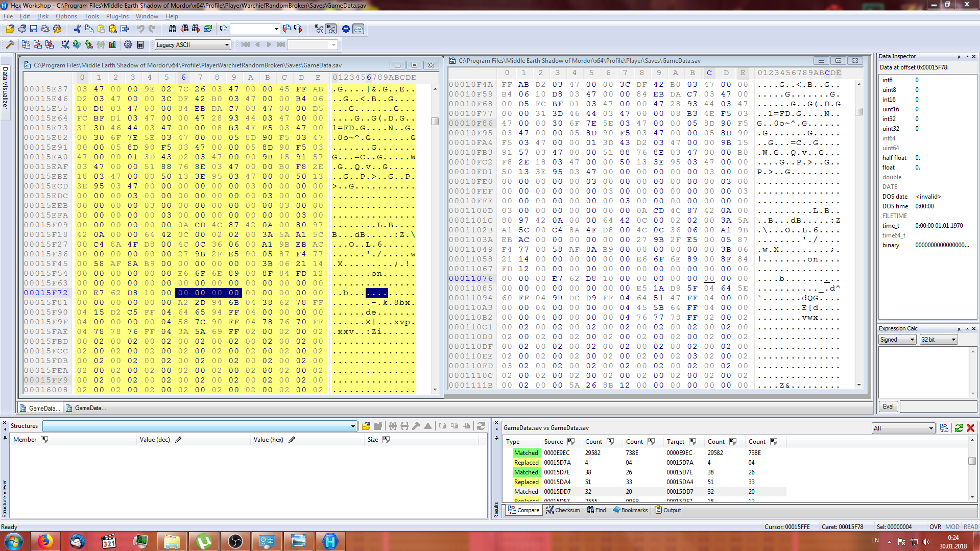This screenshot has height=551, width=980.
Task: Click the Open Drive icon in toolbar
Action: point(21,29)
